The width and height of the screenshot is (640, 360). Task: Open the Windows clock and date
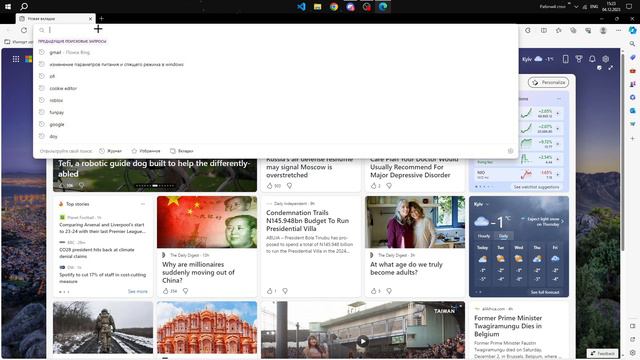coord(611,7)
